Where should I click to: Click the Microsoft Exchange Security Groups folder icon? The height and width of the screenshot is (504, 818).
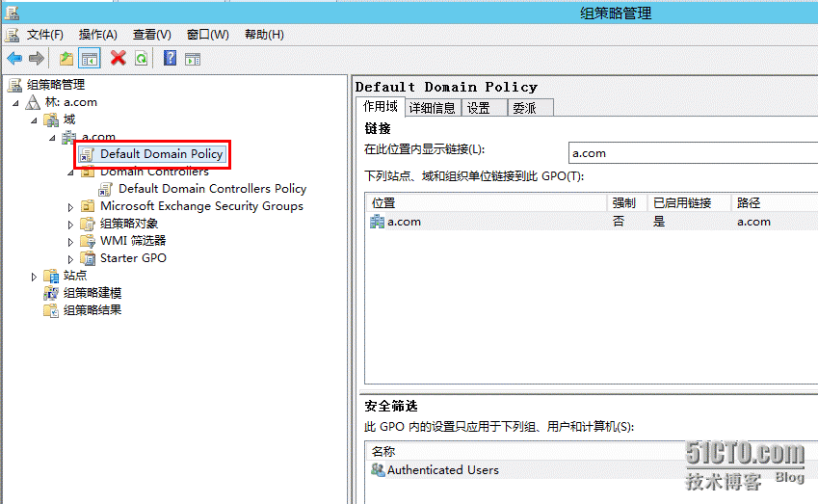pyautogui.click(x=88, y=206)
